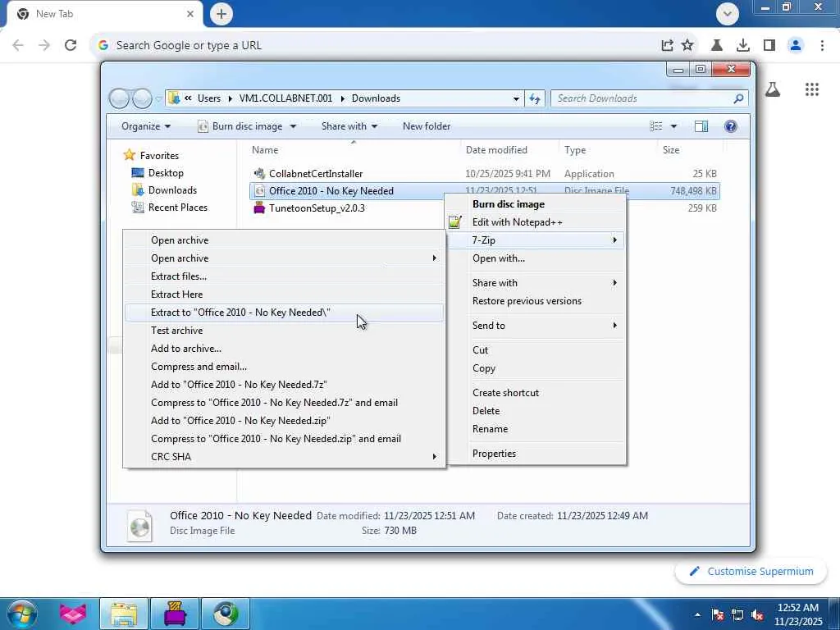840x630 pixels.
Task: Choose Extract files... option
Action: coord(285,276)
